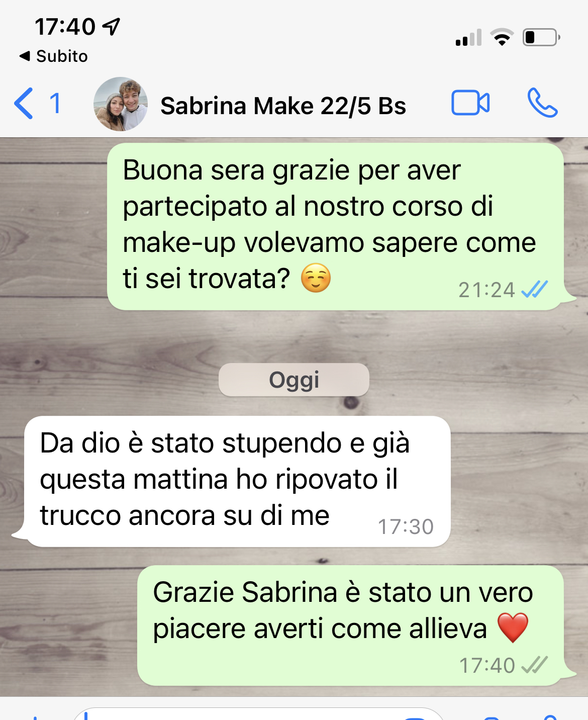Tap the smiling face emoji in first message

316,278
